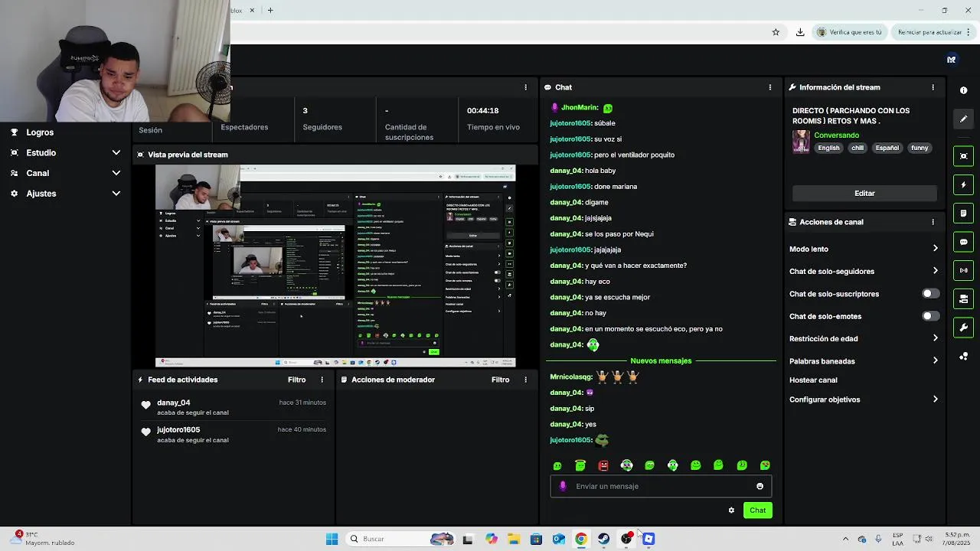Open Feed de actividades three-dot menu
Screen dimensions: 980x551
coord(322,380)
